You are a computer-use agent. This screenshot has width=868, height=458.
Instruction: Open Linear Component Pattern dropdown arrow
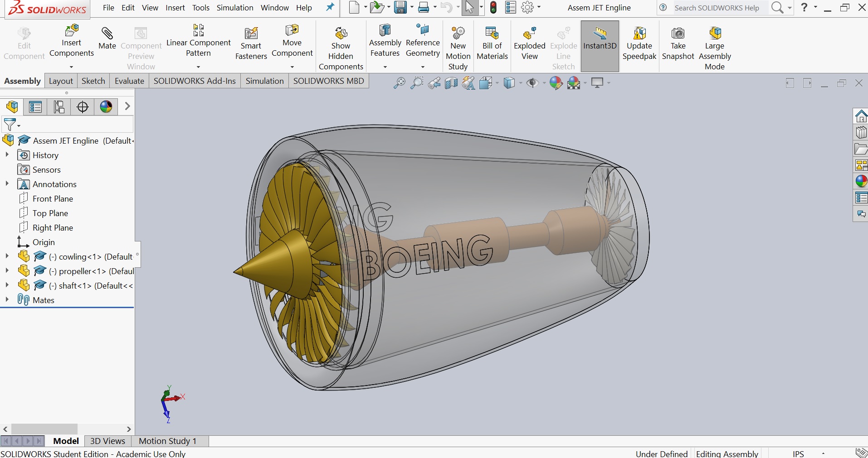198,67
